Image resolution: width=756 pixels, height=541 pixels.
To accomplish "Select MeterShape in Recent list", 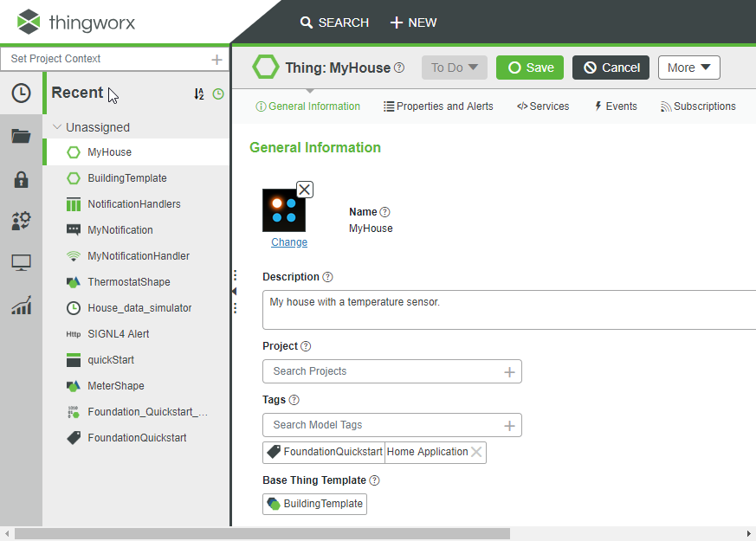I will 137,386.
